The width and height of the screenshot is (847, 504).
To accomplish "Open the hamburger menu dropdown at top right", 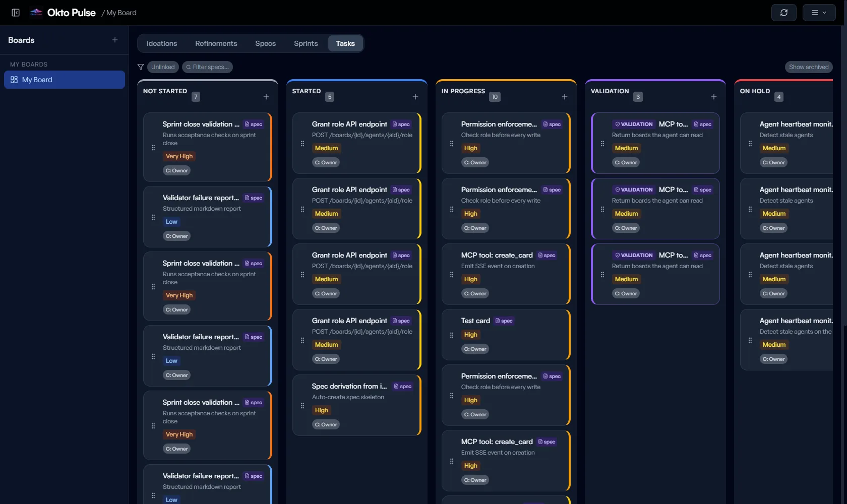I will click(819, 13).
